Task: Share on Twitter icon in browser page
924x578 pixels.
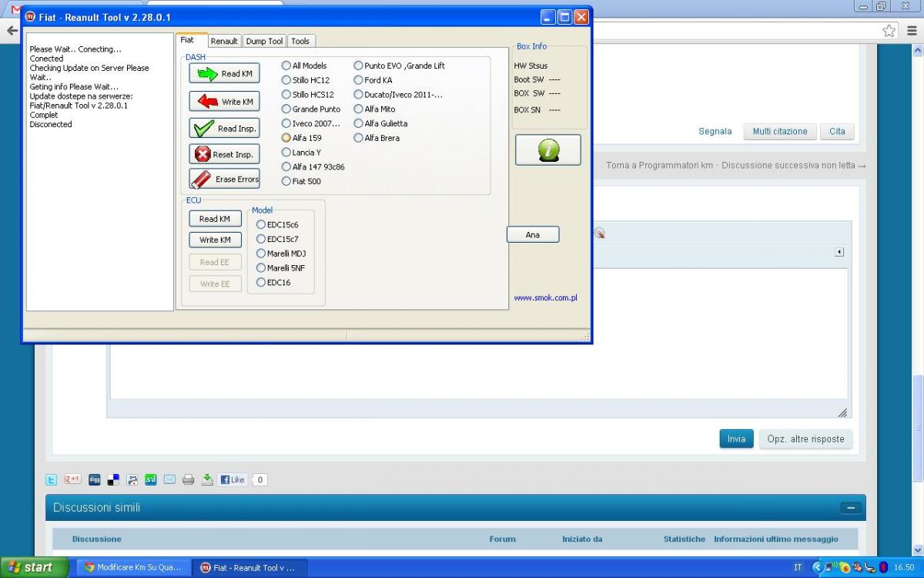Action: pyautogui.click(x=52, y=479)
